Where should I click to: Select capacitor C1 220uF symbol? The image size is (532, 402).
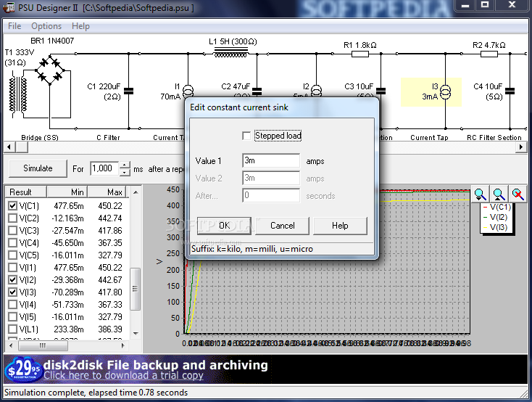point(128,91)
